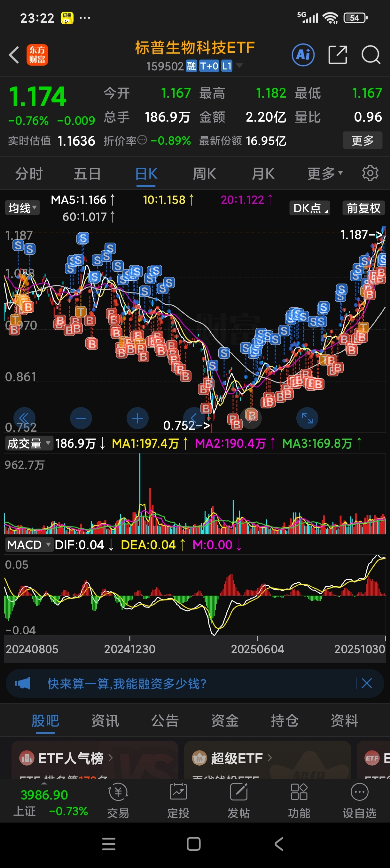390x868 pixels.
Task: Open the 资讯 tab
Action: pyautogui.click(x=105, y=720)
